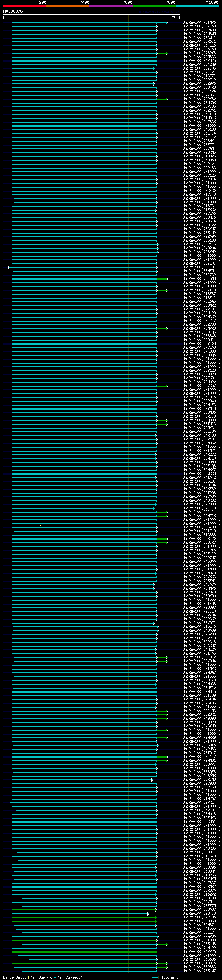
Task: Click the UniRef100_A6NA18 label
Action: (199, 814)
